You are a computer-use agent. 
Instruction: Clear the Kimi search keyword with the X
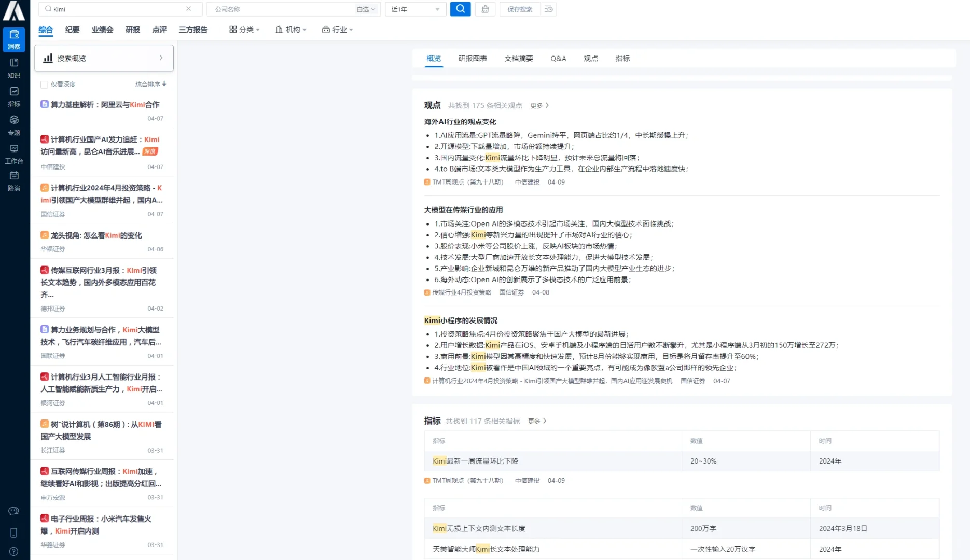[188, 9]
